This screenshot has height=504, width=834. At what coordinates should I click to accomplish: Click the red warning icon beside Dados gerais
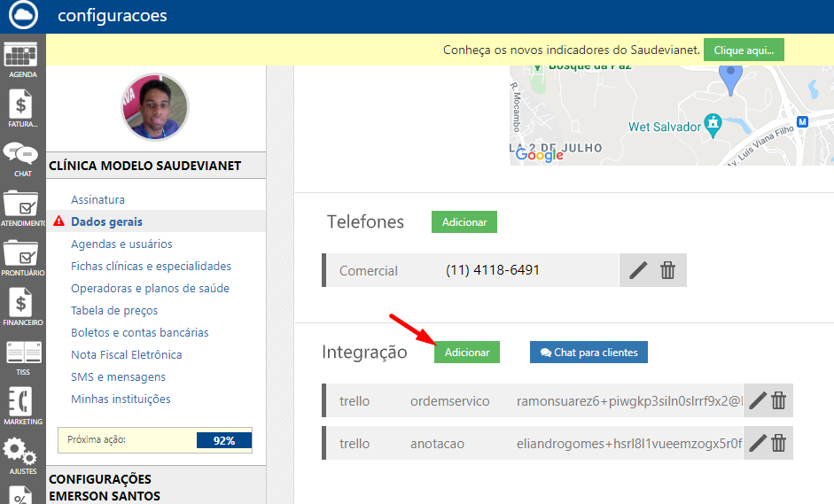58,221
